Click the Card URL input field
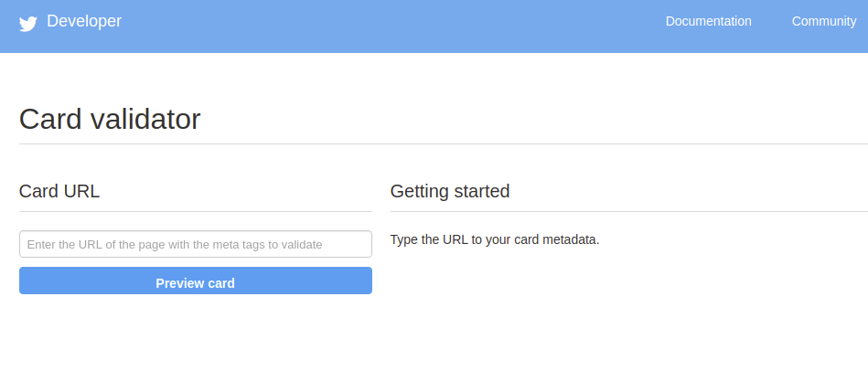The height and width of the screenshot is (371, 868). 196,244
